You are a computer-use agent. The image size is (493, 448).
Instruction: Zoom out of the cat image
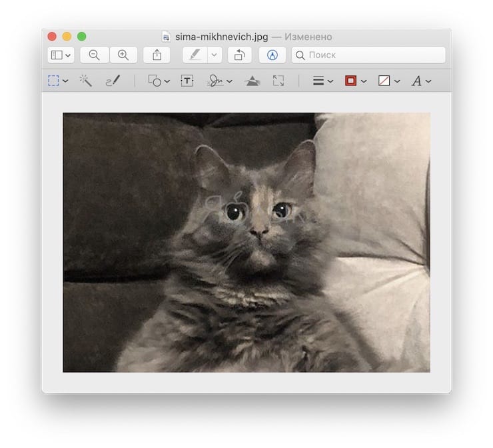[95, 55]
